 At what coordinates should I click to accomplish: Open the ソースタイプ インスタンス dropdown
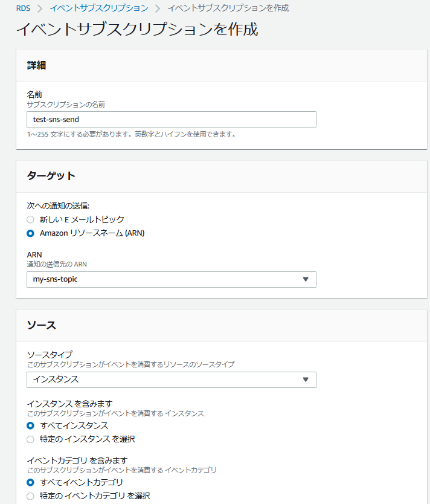click(x=171, y=380)
